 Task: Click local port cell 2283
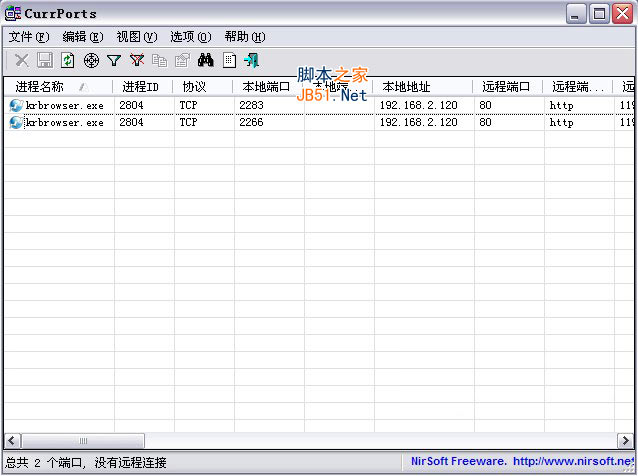tap(251, 105)
